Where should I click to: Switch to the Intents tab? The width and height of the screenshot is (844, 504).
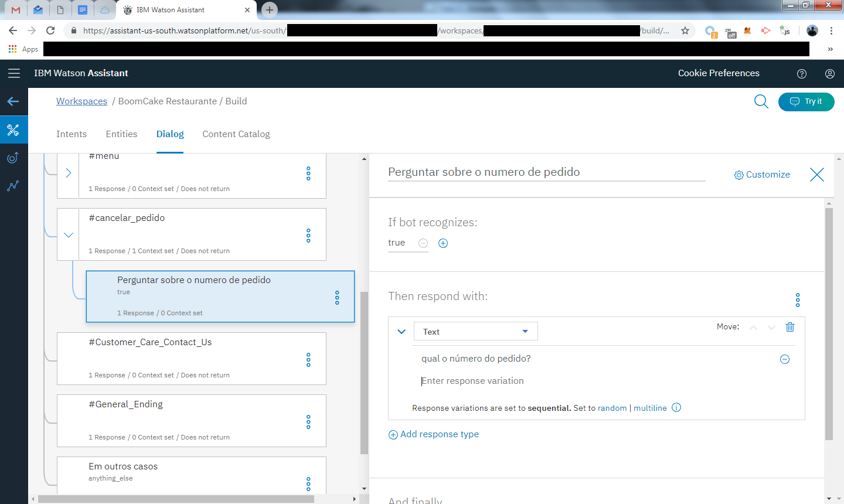click(72, 134)
